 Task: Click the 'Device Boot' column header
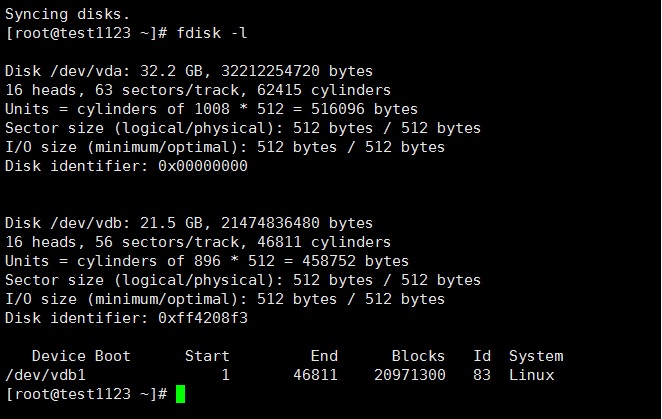[81, 356]
